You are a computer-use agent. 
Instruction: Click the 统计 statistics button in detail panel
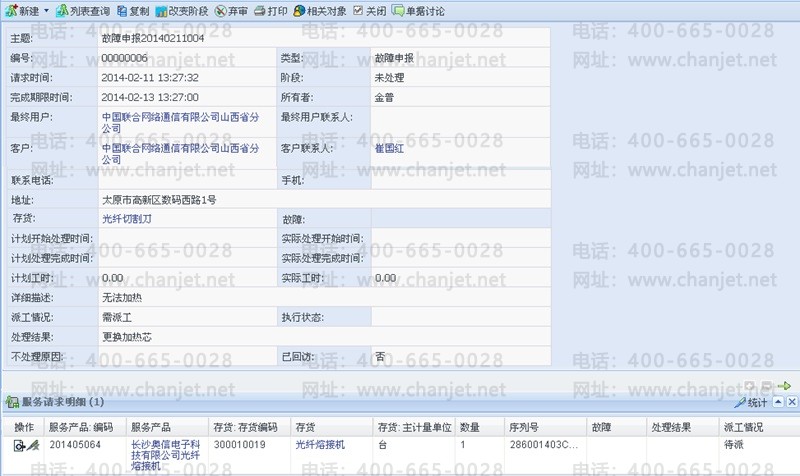(751, 403)
